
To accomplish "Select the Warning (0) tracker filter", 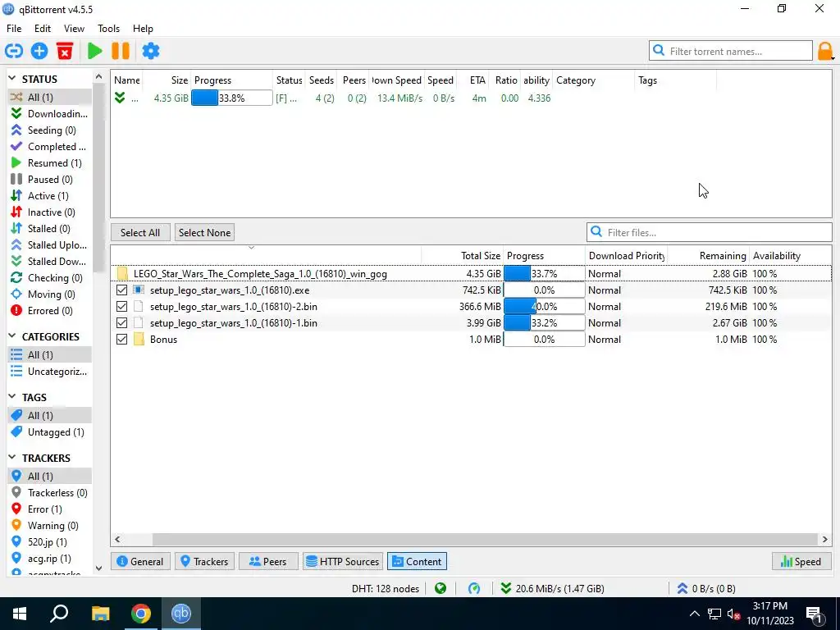I will pyautogui.click(x=49, y=526).
